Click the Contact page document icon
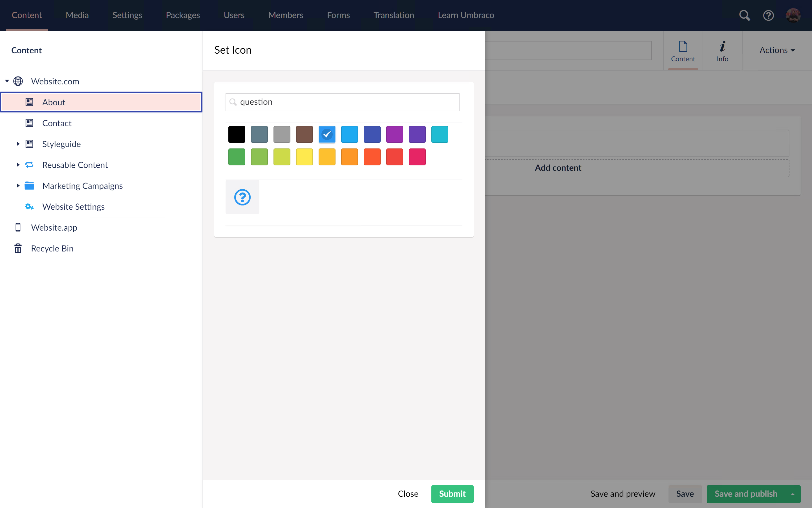Viewport: 812px width, 508px height. click(30, 123)
